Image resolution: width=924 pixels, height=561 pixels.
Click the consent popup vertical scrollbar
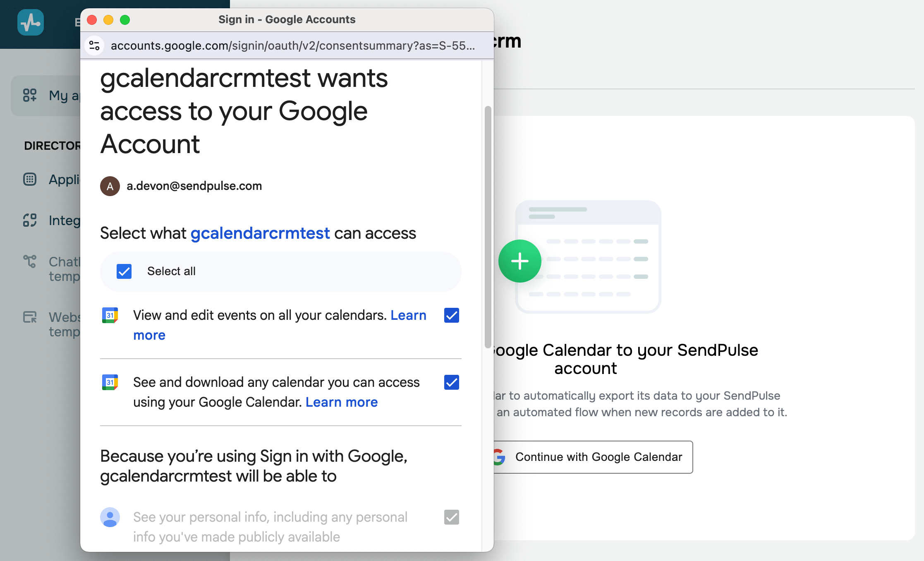(488, 228)
